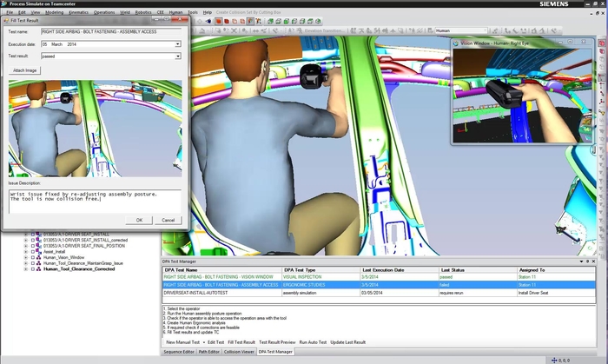Click the purple hierarchy icon of Human_Vision_Window
Screen dimensions: 608x364
tap(38, 257)
